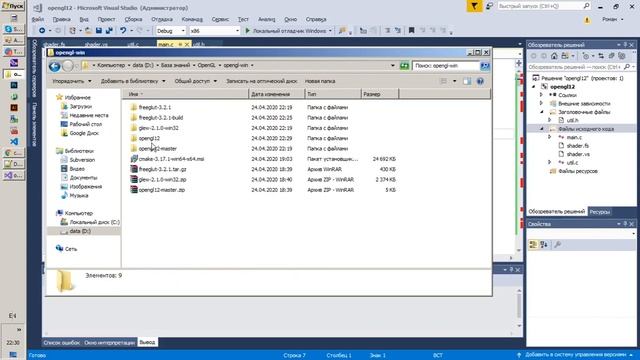The height and width of the screenshot is (360, 640).
Task: Open Рабочий стол in Explorer sidebar
Action: (x=86, y=124)
